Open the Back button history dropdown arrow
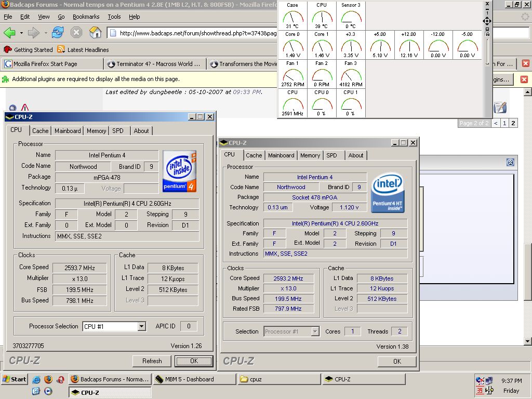This screenshot has width=532, height=399. pos(21,33)
